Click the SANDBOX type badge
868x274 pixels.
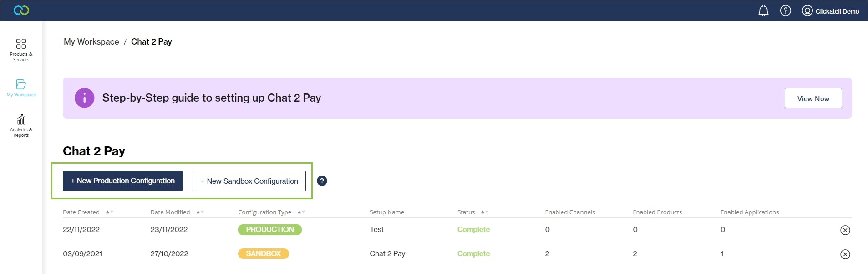(264, 253)
